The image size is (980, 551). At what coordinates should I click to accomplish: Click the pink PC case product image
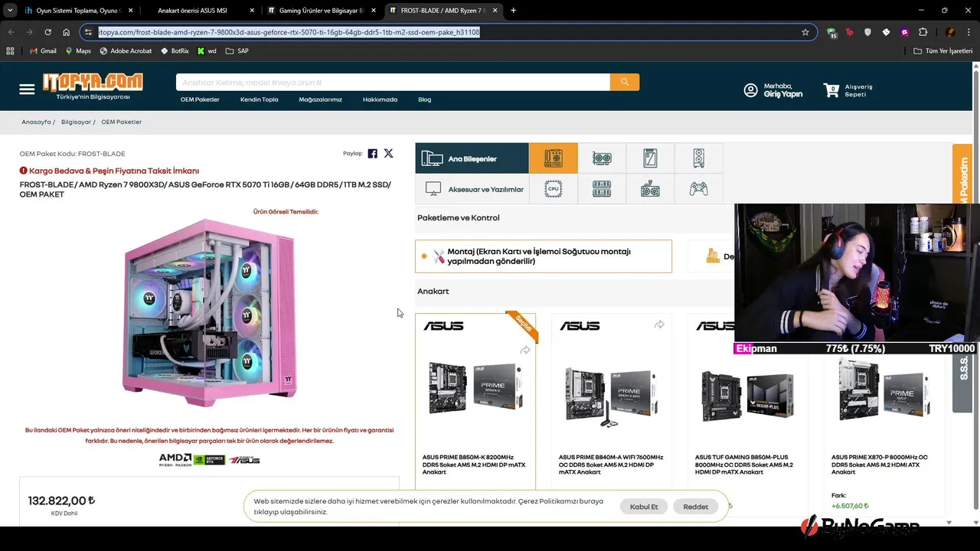pyautogui.click(x=209, y=312)
